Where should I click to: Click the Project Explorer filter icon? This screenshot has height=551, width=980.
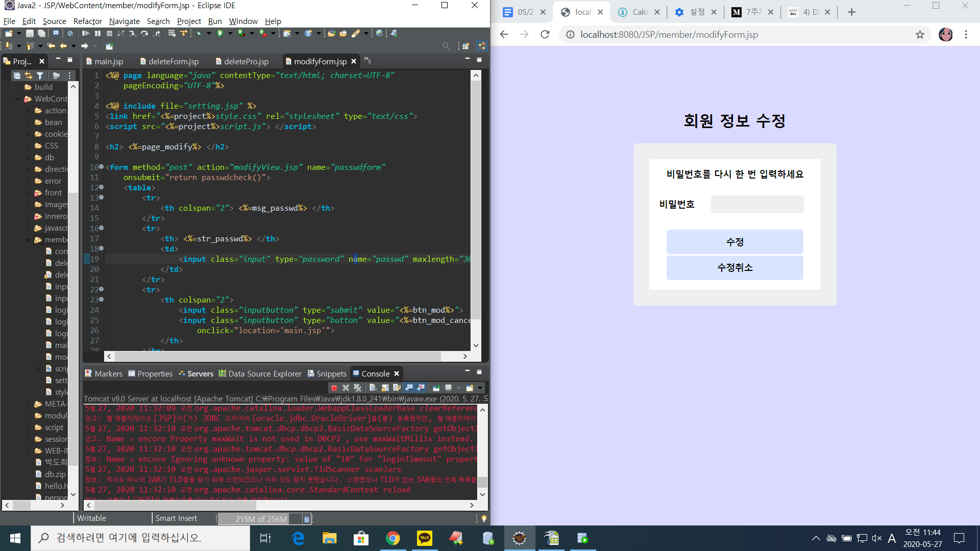(x=40, y=76)
